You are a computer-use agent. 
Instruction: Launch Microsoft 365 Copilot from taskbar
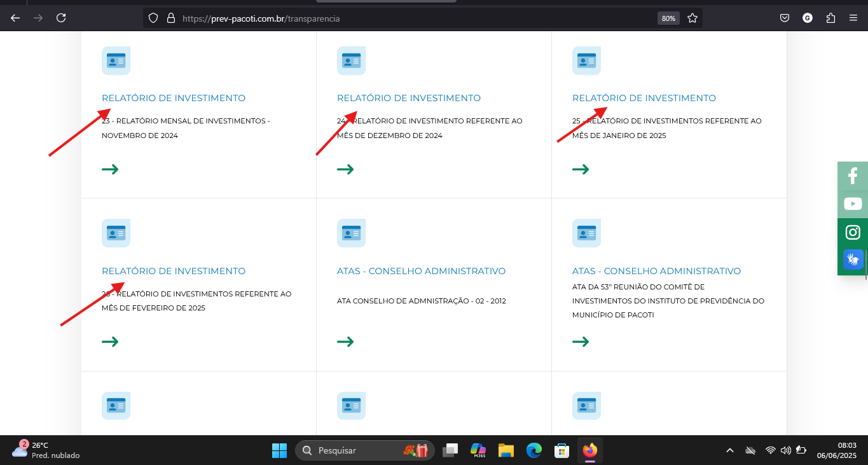(x=478, y=450)
